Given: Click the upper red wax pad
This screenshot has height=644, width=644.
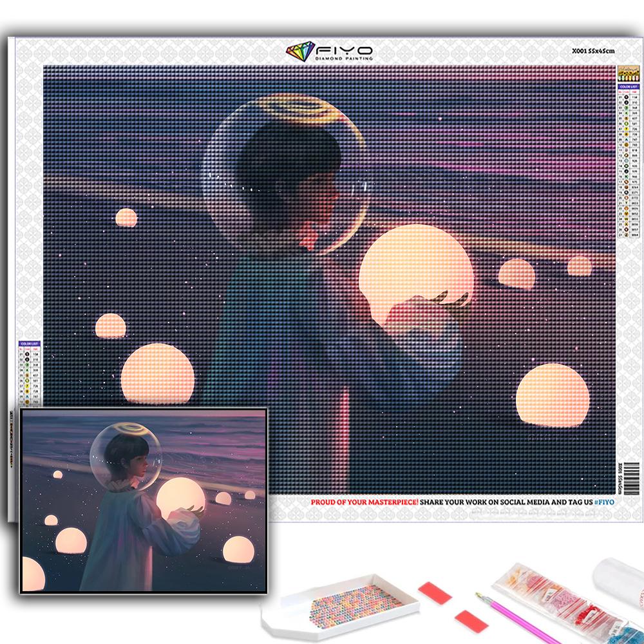Looking at the screenshot, I should pyautogui.click(x=435, y=592).
